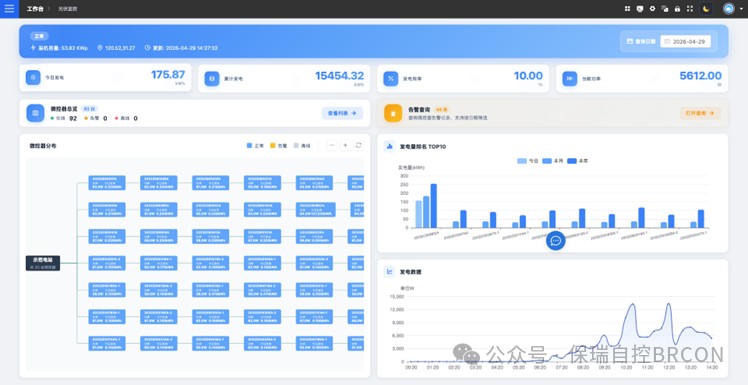Click the percent icon on efficiency card
Screen dimensions: 748x385
[391, 78]
